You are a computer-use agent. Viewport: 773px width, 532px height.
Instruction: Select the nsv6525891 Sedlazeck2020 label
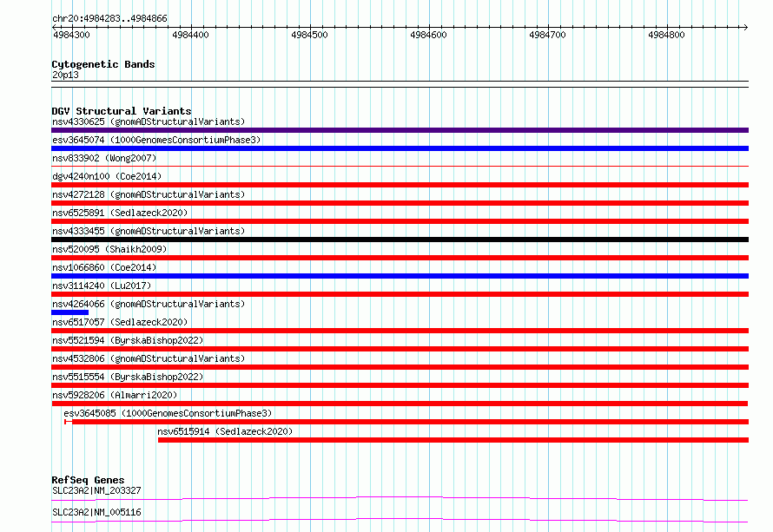pyautogui.click(x=120, y=213)
